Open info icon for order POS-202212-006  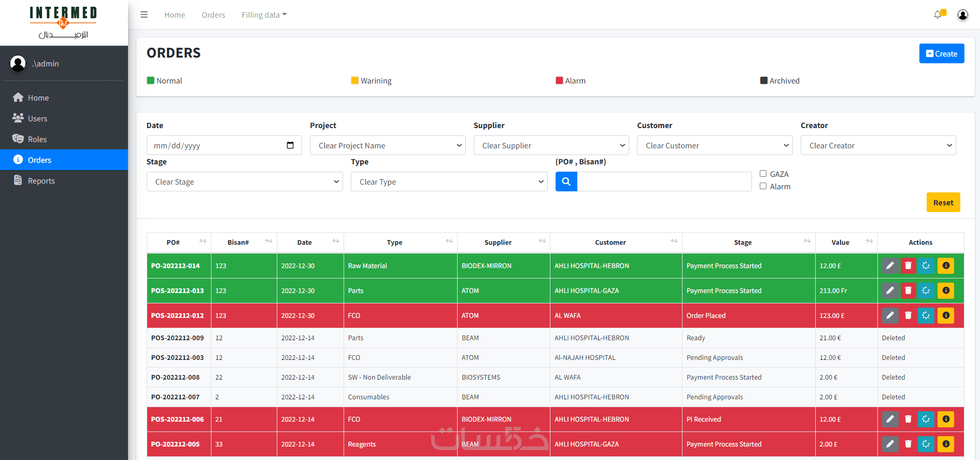click(x=946, y=420)
